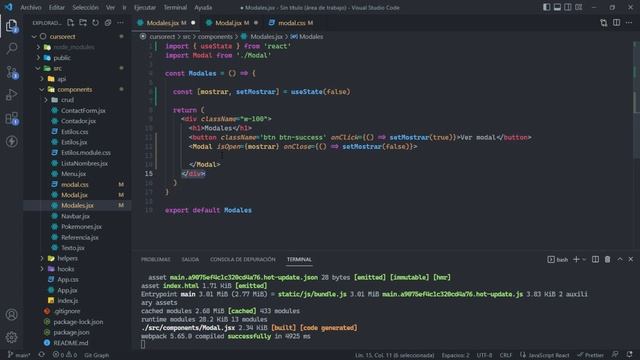
Task: Open the Selección menu
Action: [x=85, y=7]
